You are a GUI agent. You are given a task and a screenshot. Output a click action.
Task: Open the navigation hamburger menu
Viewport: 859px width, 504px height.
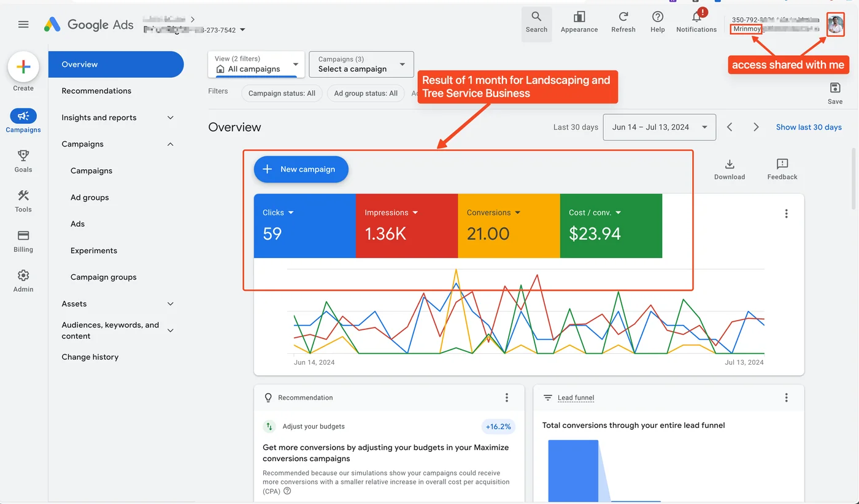click(x=23, y=25)
